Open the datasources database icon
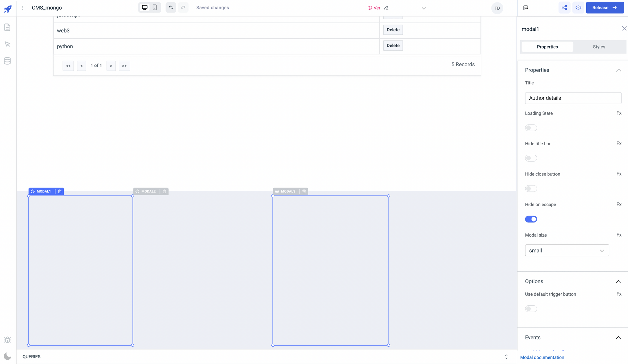 coord(7,61)
